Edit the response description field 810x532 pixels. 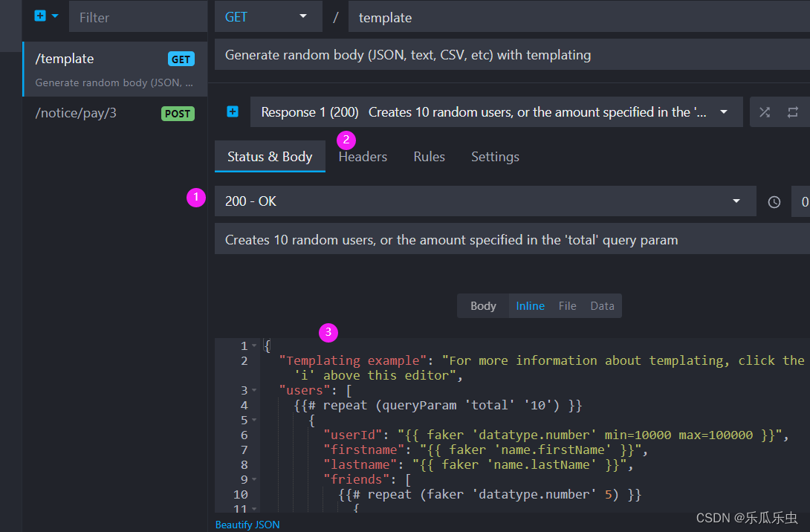tap(512, 240)
